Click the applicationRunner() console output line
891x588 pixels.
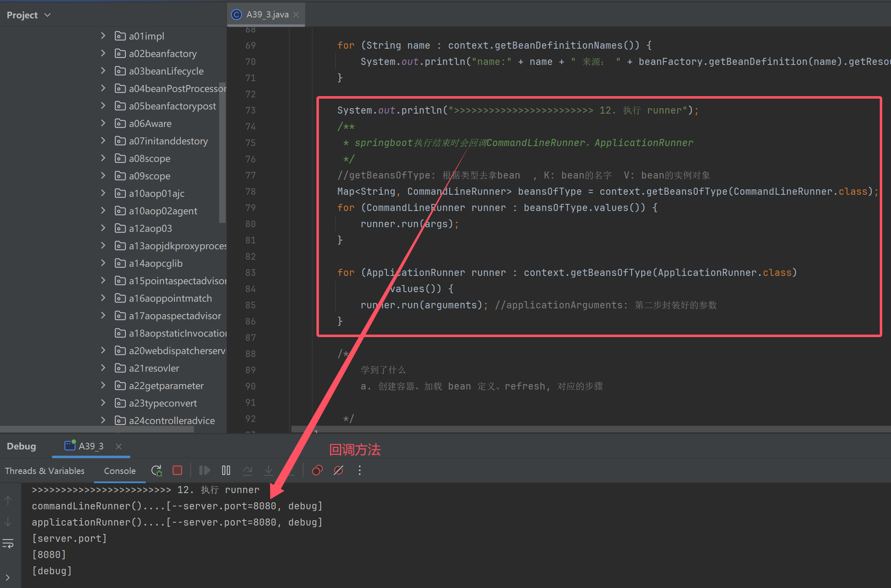(177, 522)
